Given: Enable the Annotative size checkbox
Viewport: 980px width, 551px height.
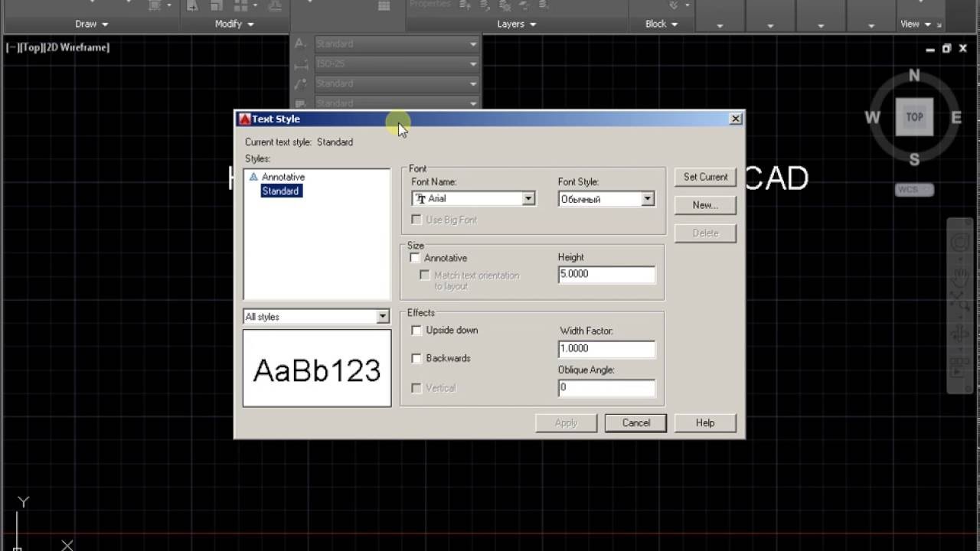Looking at the screenshot, I should tap(416, 258).
